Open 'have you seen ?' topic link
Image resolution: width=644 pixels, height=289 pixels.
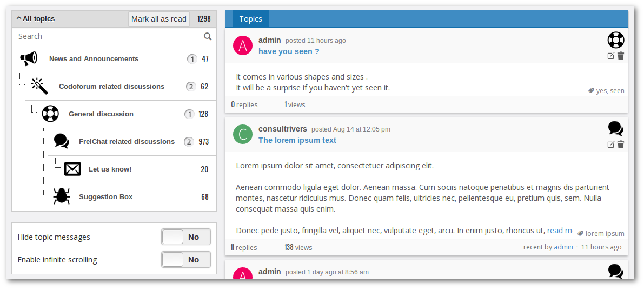[289, 51]
